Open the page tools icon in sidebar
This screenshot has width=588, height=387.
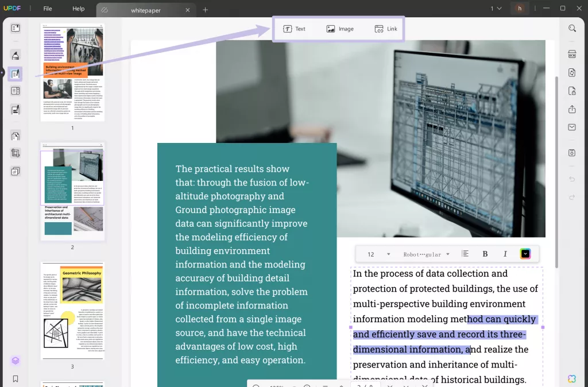(16, 136)
